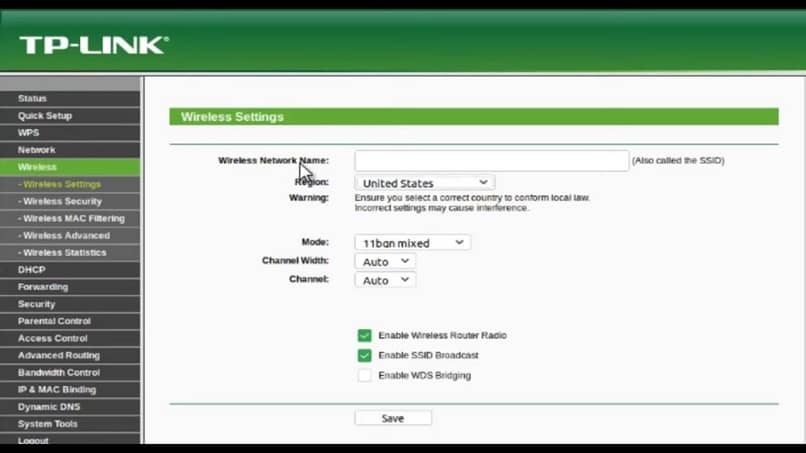This screenshot has height=453, width=806.
Task: Click the "Mode:" label
Action: tap(315, 242)
